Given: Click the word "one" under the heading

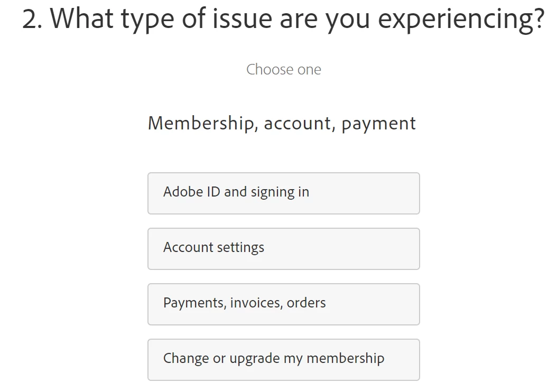Looking at the screenshot, I should click(x=309, y=70).
